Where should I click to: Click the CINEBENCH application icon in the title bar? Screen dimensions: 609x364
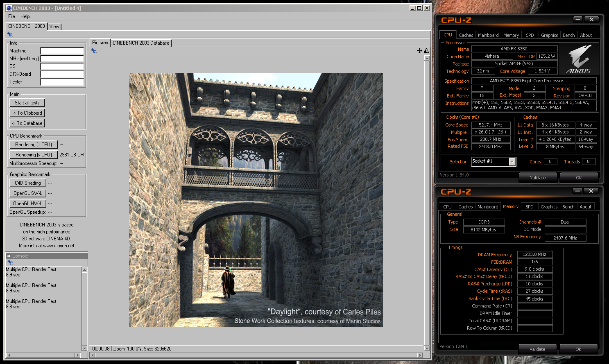click(9, 8)
